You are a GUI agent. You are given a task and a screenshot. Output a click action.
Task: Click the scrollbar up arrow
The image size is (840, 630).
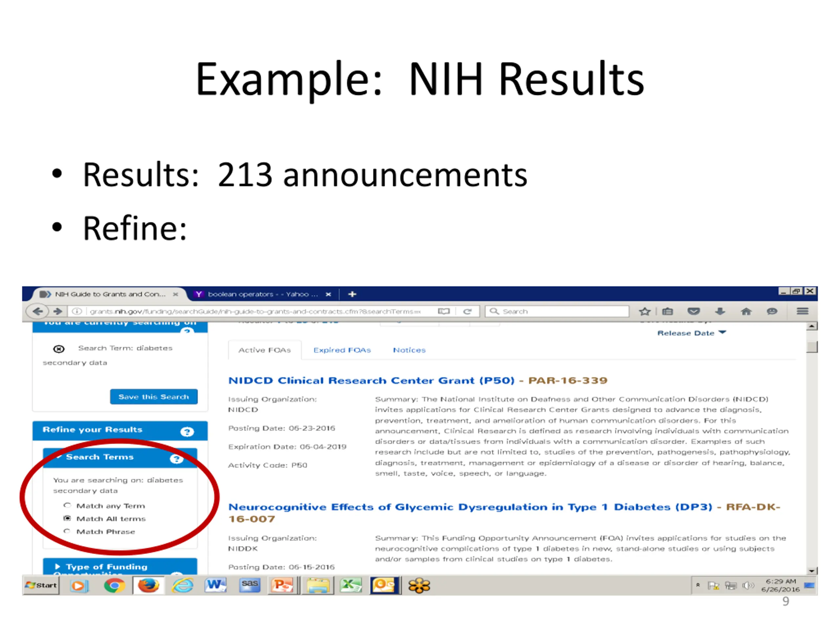point(811,326)
